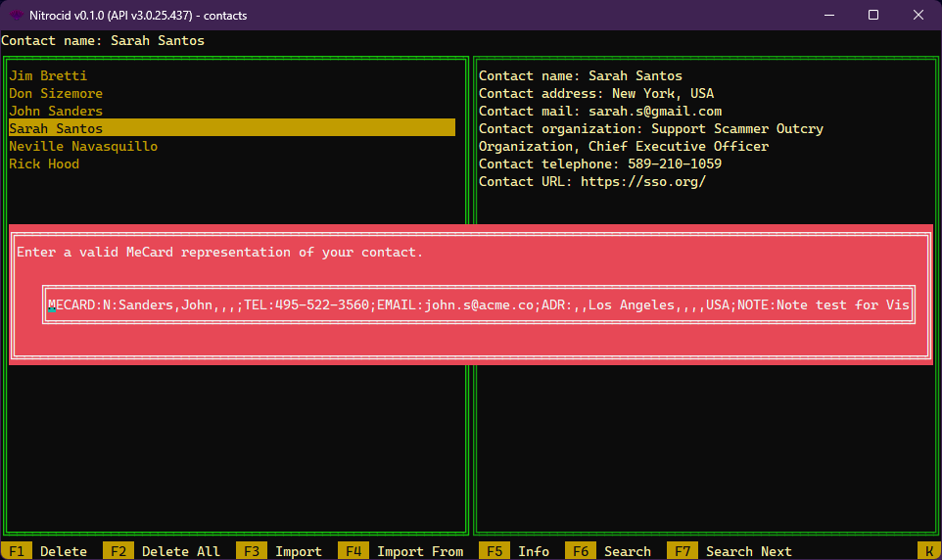Screen dimensions: 942x560
Task: Start a Search using F6
Action: coord(611,551)
